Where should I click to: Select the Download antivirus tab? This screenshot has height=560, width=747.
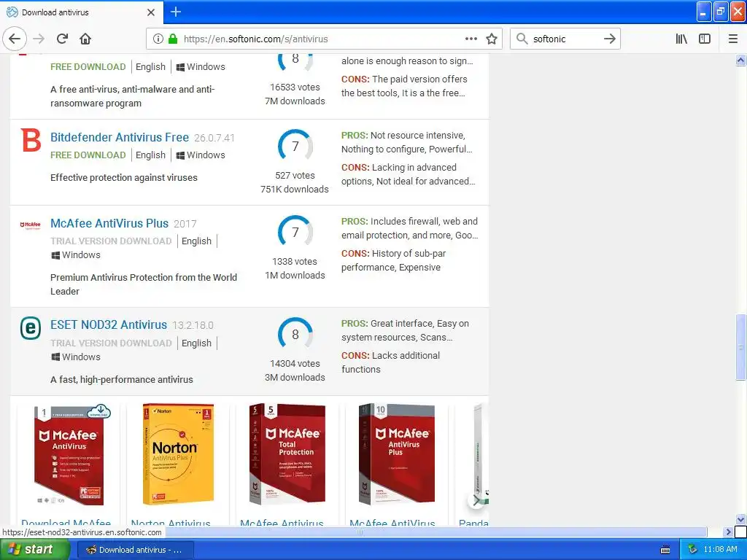82,12
